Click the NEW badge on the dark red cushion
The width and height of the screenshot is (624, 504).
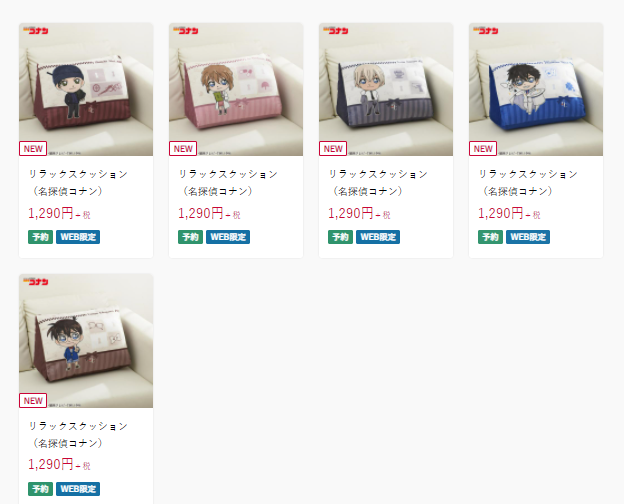click(33, 148)
